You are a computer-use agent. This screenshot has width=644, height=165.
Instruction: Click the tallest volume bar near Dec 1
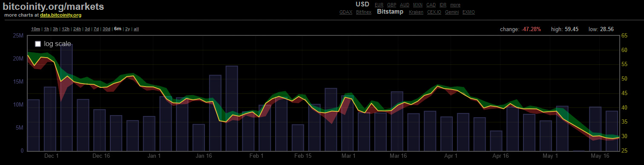(x=66, y=97)
